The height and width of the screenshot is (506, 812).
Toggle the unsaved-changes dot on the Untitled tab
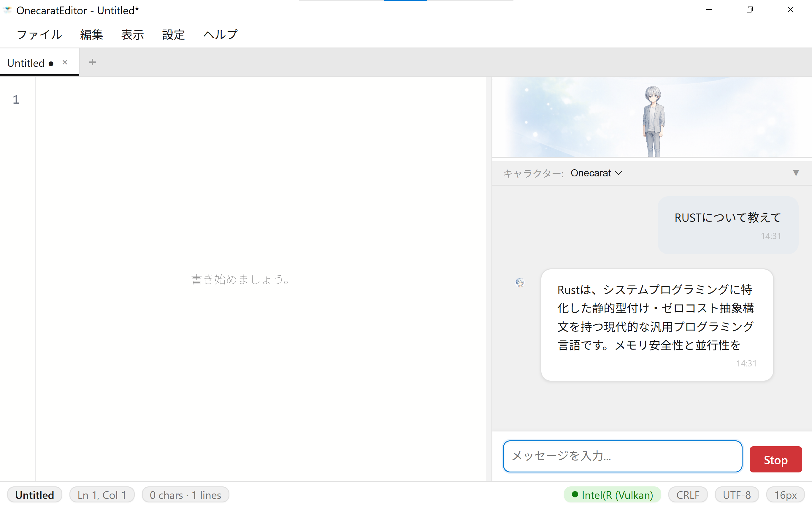(x=51, y=63)
